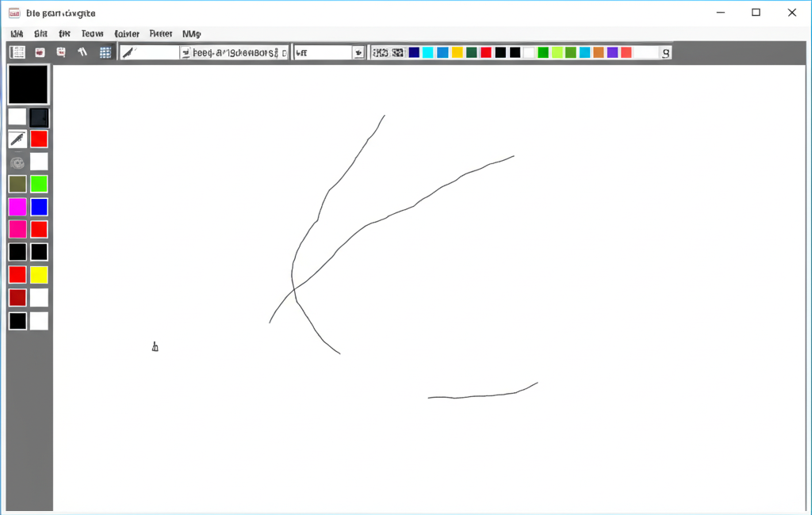Select red swatch beside the pencil tool
The image size is (812, 515).
(x=39, y=139)
